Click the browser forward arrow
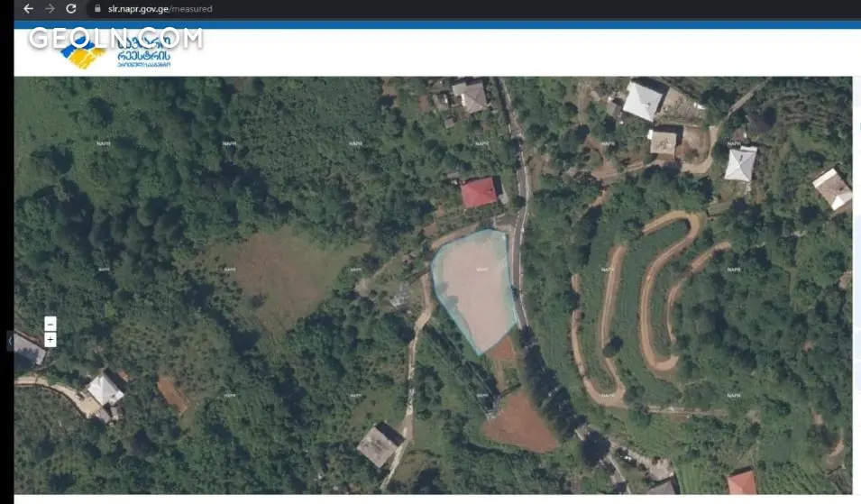 coord(50,9)
